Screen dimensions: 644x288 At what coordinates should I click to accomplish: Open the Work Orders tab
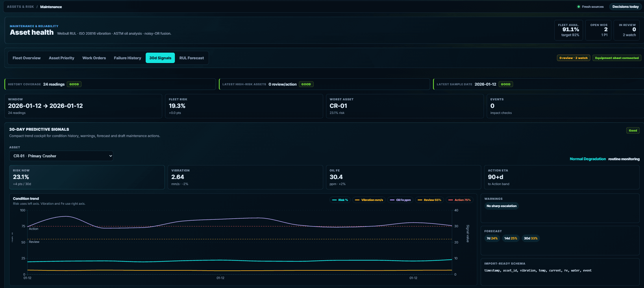coord(94,58)
